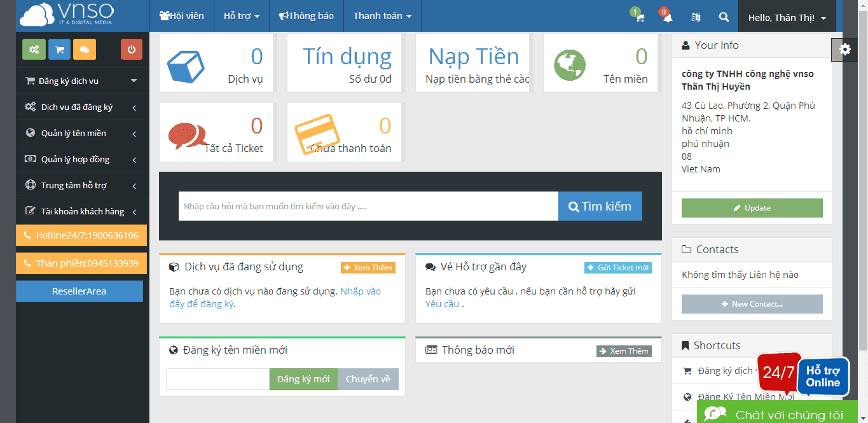Open Thông báo menu item
The image size is (868, 423).
coord(307,16)
